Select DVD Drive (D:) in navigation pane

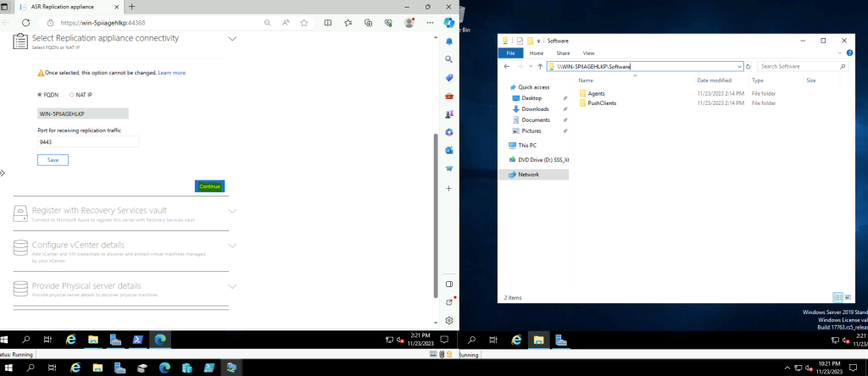tap(538, 160)
